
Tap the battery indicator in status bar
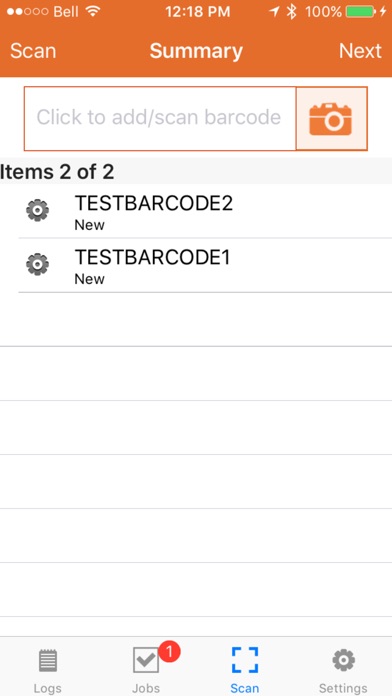[x=360, y=12]
